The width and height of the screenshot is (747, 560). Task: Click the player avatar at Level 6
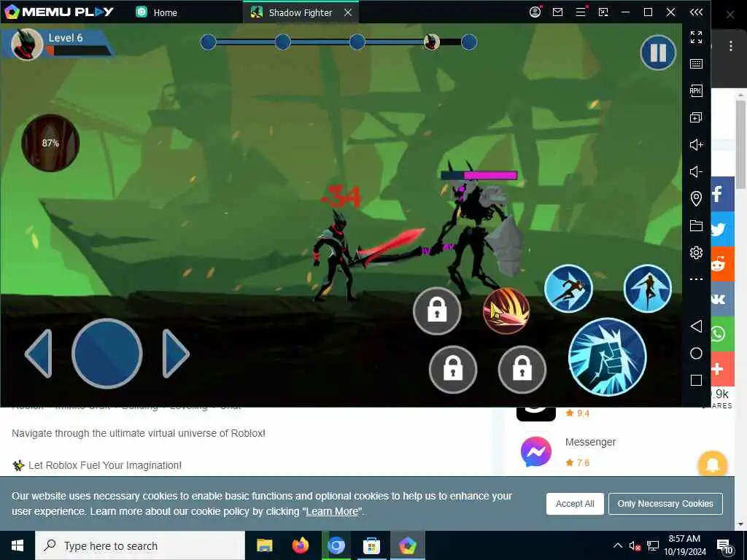27,44
